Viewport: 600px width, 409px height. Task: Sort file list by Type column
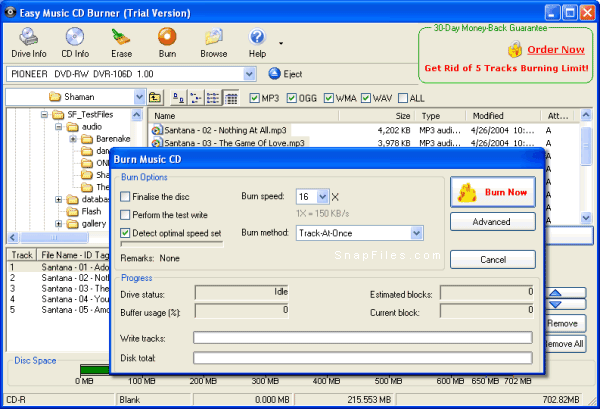pyautogui.click(x=441, y=116)
